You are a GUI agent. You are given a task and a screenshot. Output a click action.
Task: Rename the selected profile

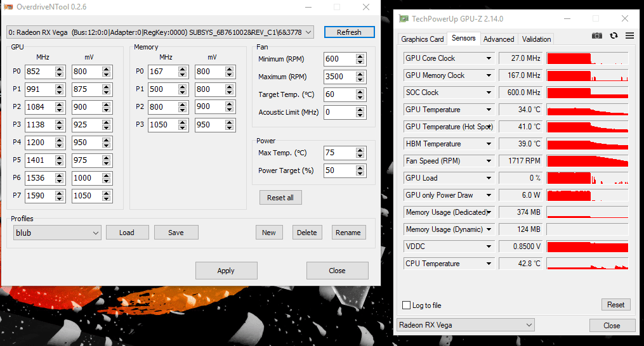[348, 233]
